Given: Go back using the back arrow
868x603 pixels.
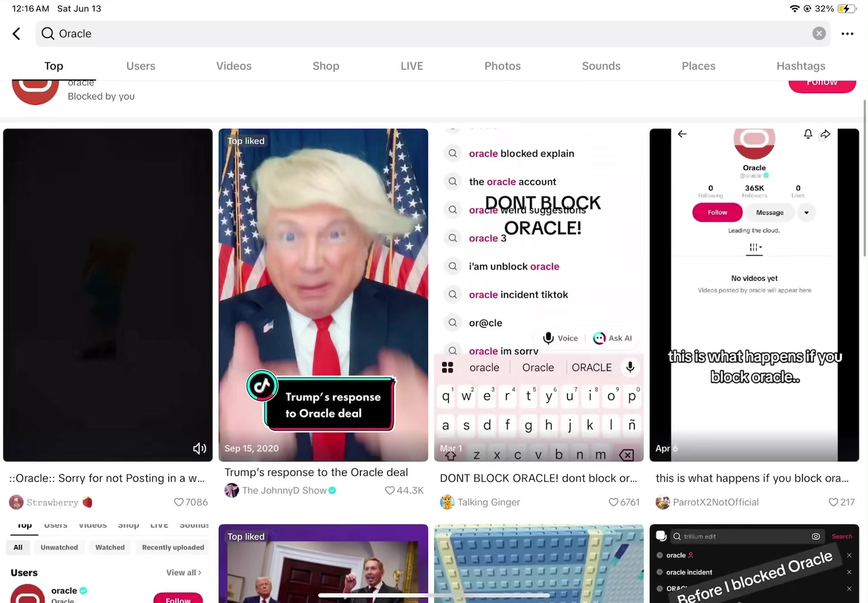Looking at the screenshot, I should click(x=17, y=34).
